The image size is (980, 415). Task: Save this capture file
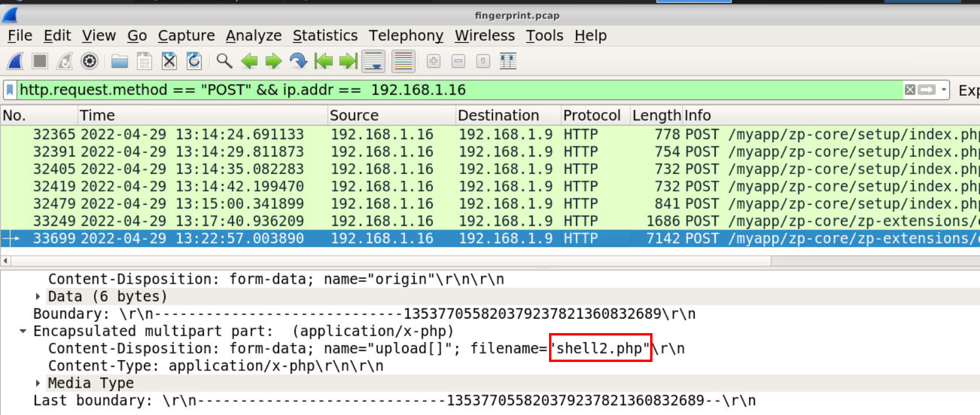coord(144,61)
